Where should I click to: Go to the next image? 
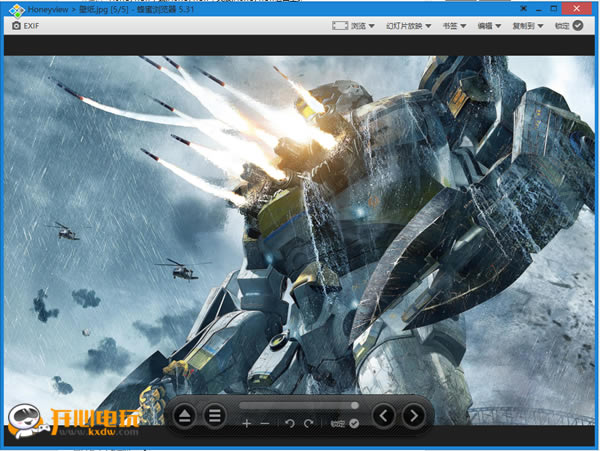pos(414,415)
